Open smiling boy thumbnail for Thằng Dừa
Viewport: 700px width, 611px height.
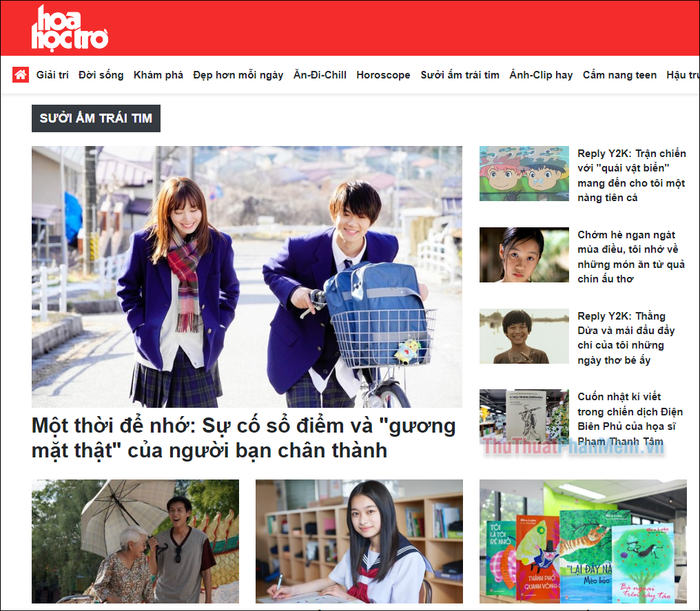(524, 336)
